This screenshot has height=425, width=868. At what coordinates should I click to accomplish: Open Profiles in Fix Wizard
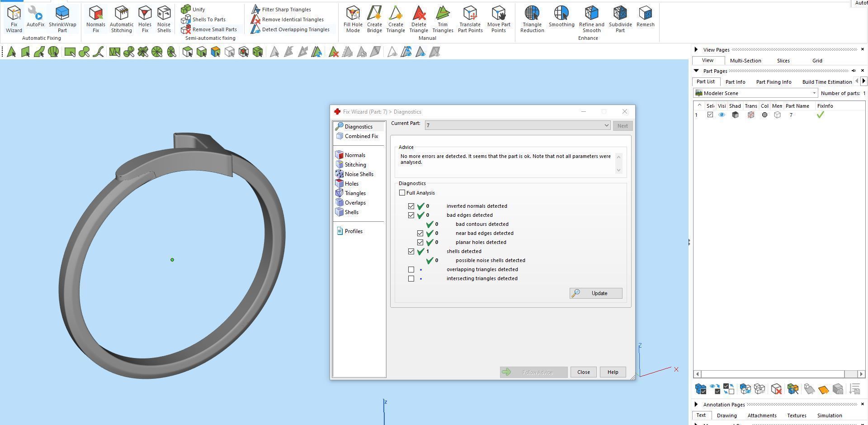(x=349, y=231)
